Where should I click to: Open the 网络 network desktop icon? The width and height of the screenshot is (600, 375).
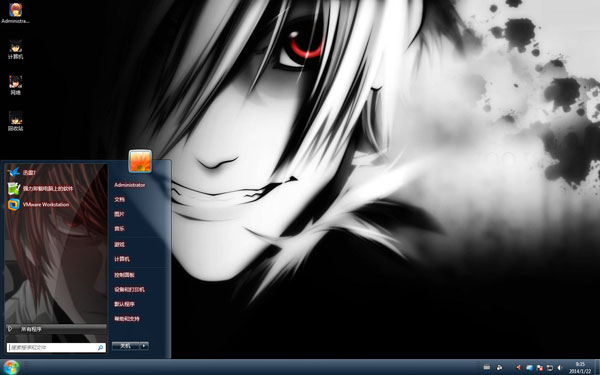point(15,85)
